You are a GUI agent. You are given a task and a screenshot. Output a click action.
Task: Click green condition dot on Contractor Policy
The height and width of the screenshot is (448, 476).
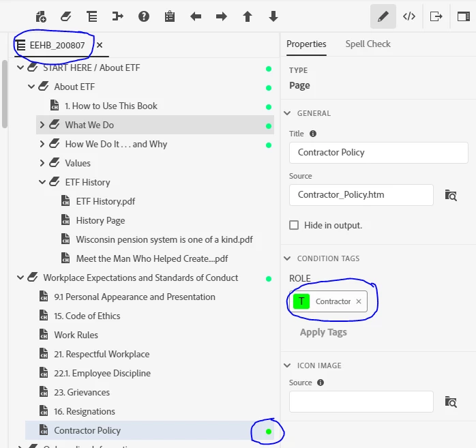tap(269, 432)
